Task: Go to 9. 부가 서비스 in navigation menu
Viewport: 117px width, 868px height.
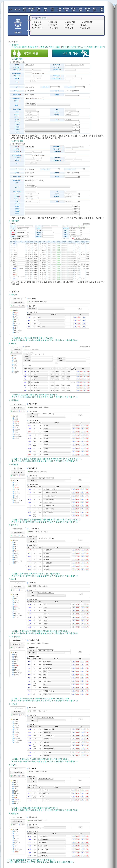Action: click(37, 28)
